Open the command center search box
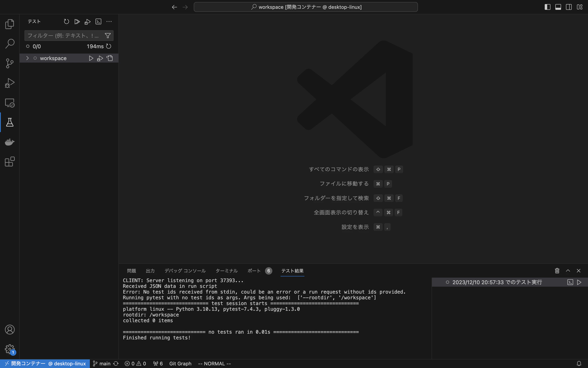Screen dimensions: 588x368 [306, 7]
